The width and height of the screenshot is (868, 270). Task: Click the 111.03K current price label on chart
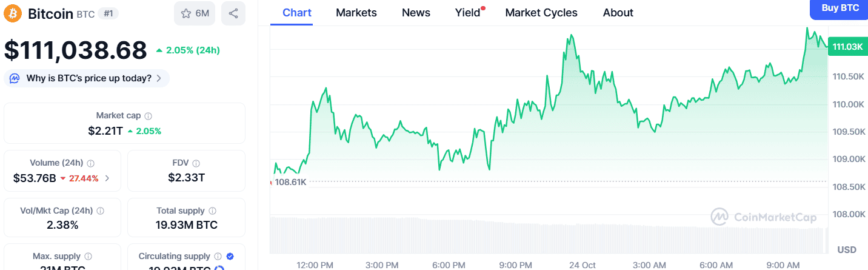[847, 47]
